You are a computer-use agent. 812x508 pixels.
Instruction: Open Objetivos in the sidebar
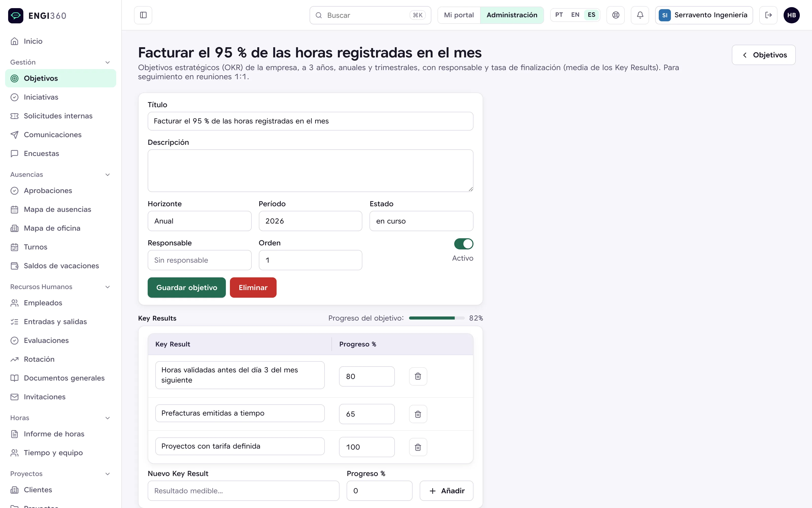coord(61,78)
